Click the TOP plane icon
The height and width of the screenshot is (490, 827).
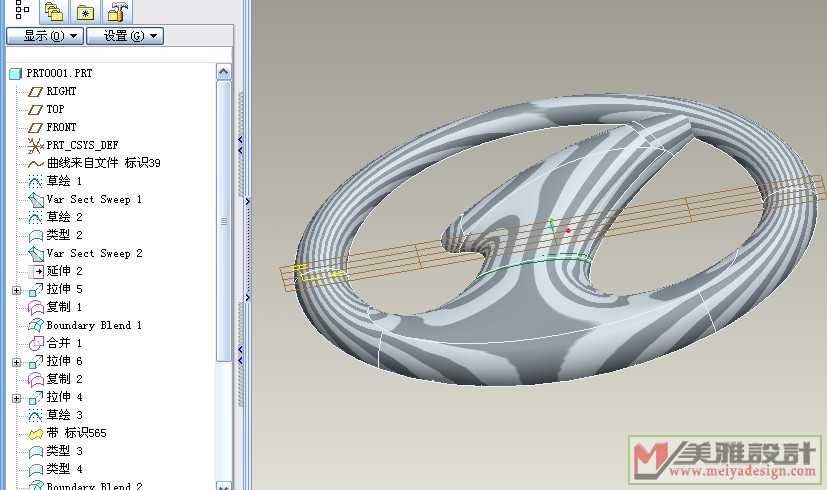point(35,110)
